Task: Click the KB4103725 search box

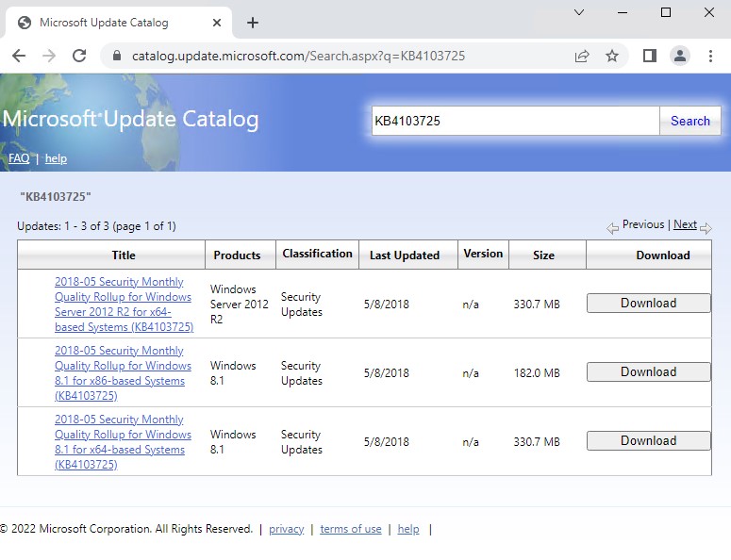Action: [x=516, y=121]
